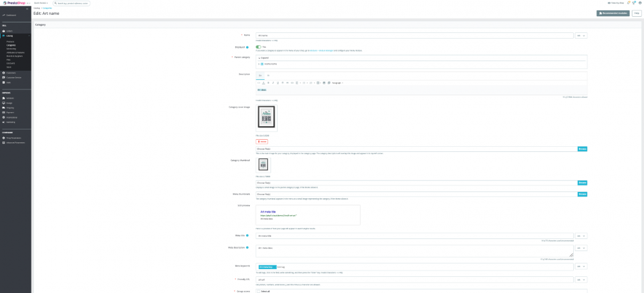644x293 pixels.
Task: Click Browse for Category thumbnail
Action: [x=582, y=182]
